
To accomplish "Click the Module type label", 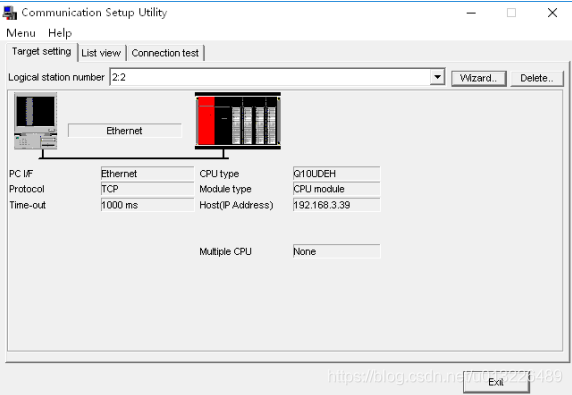I will tap(225, 189).
